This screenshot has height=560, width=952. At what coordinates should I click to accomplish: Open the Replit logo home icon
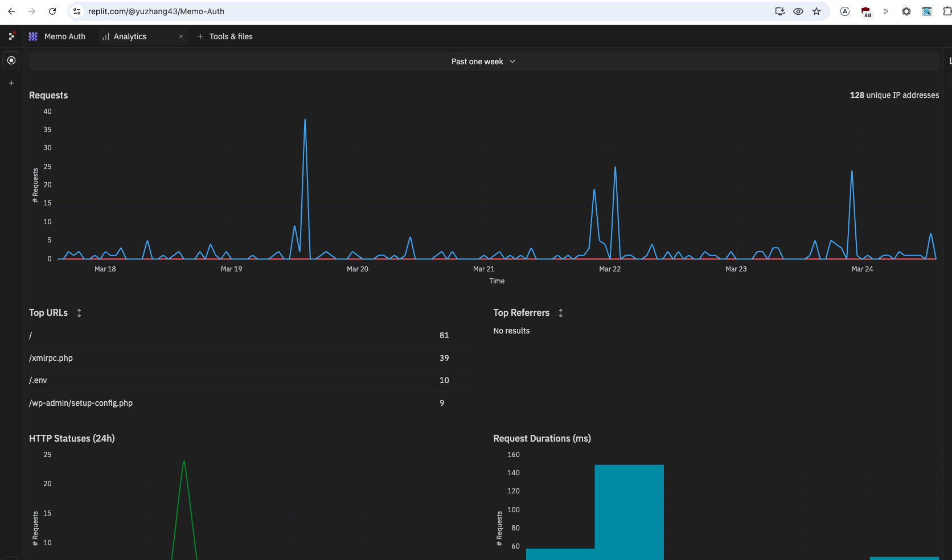click(x=11, y=36)
